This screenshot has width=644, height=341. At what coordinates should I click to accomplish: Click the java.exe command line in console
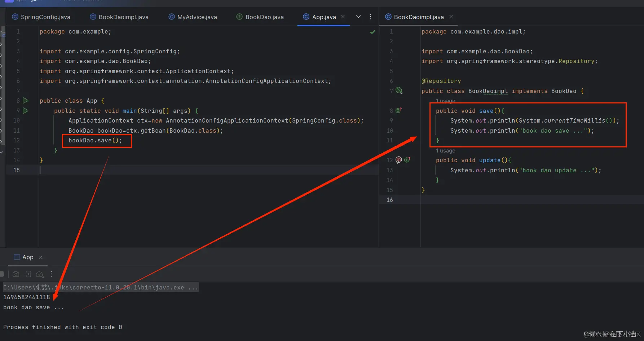[101, 287]
